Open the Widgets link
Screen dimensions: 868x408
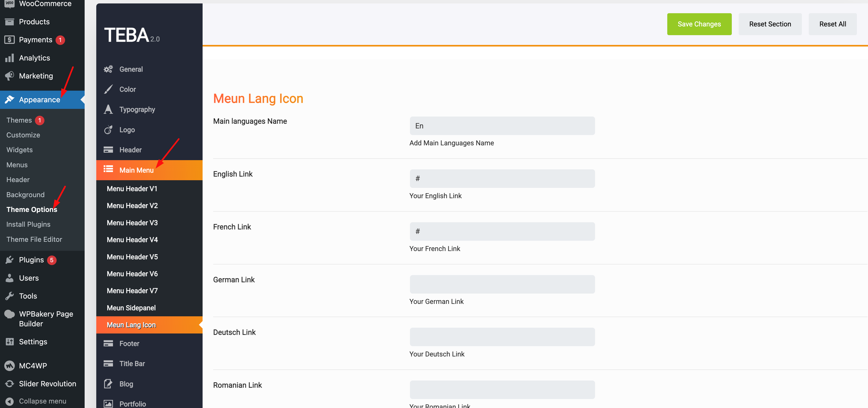[20, 150]
